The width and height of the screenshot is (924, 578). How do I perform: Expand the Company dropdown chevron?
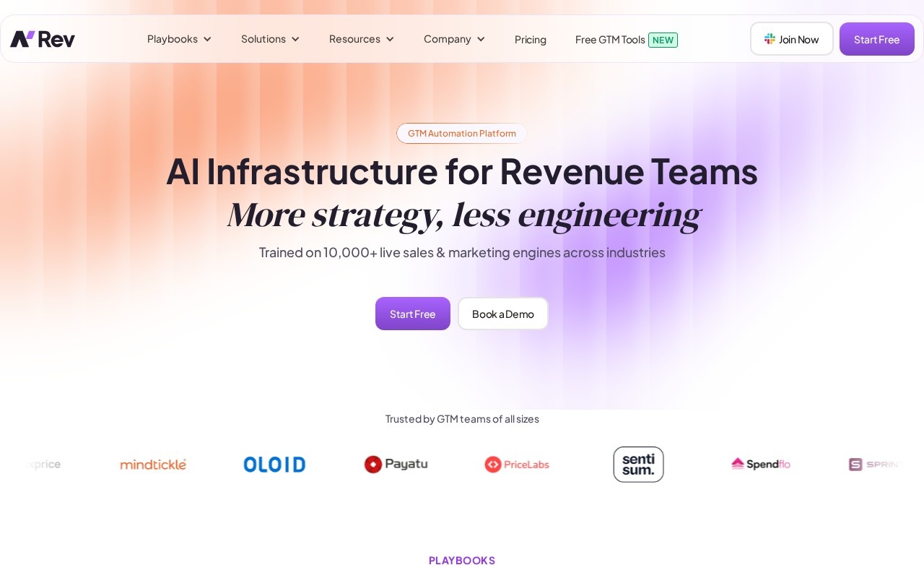click(x=481, y=39)
